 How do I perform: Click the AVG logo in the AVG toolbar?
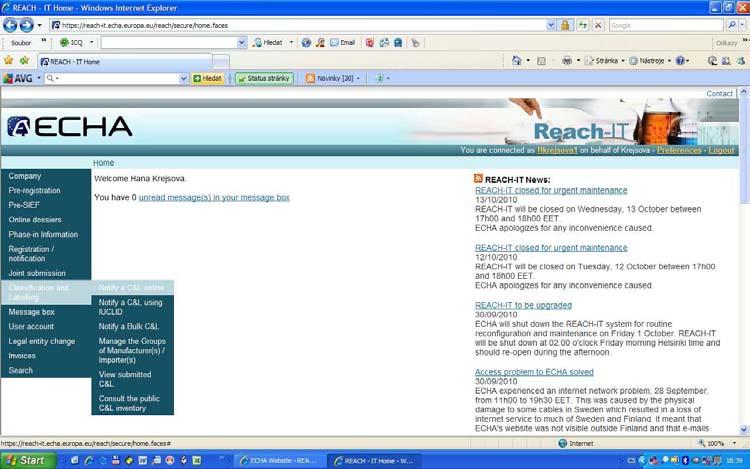(x=18, y=78)
